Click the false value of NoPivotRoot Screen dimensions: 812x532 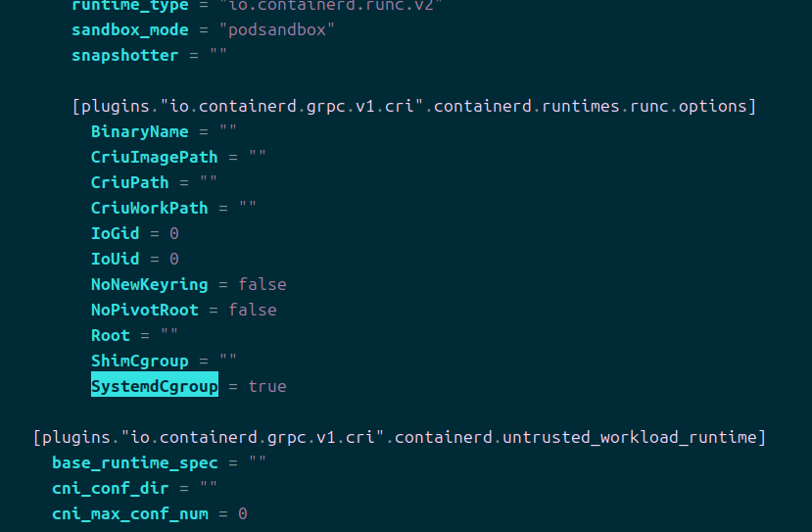click(253, 310)
